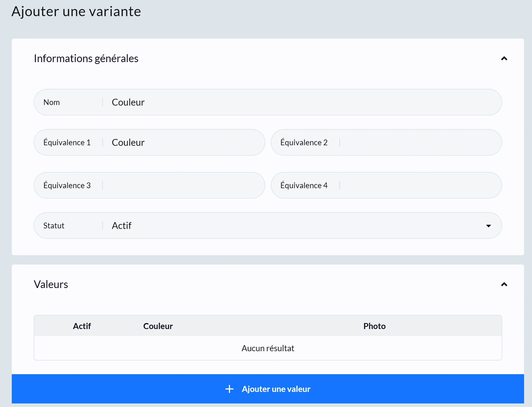The image size is (532, 407).
Task: Click the Ajouter une valeur button
Action: [x=268, y=389]
